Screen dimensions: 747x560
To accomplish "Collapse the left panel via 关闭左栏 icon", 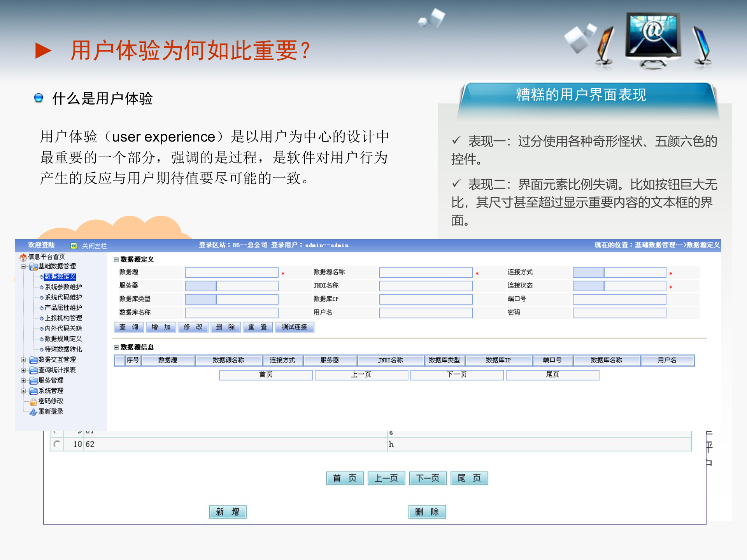I will (73, 245).
